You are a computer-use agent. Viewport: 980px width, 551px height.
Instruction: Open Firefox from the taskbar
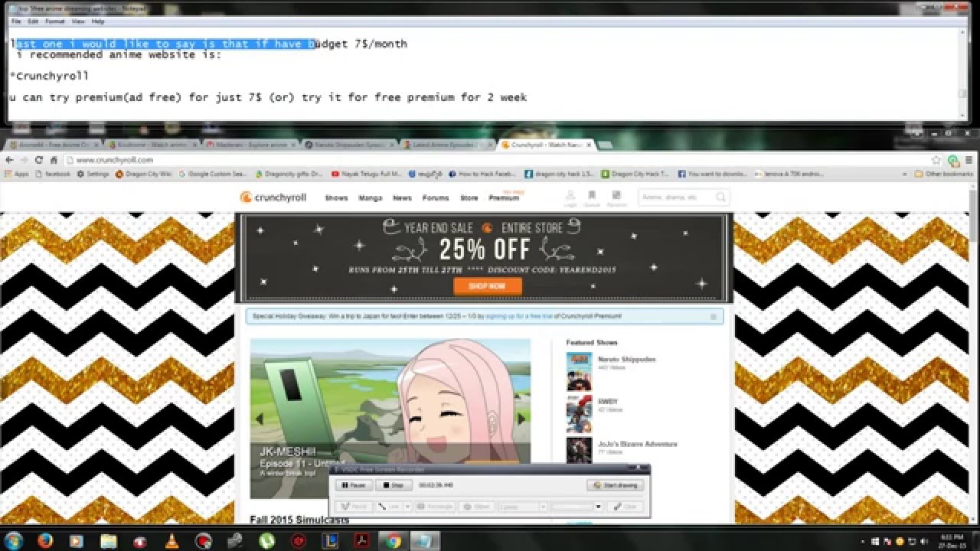(x=45, y=540)
